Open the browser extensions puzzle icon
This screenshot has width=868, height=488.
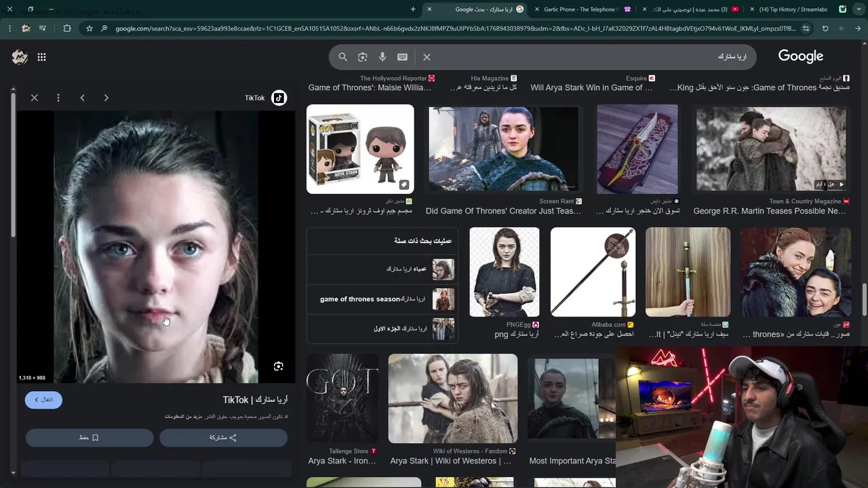coord(66,28)
